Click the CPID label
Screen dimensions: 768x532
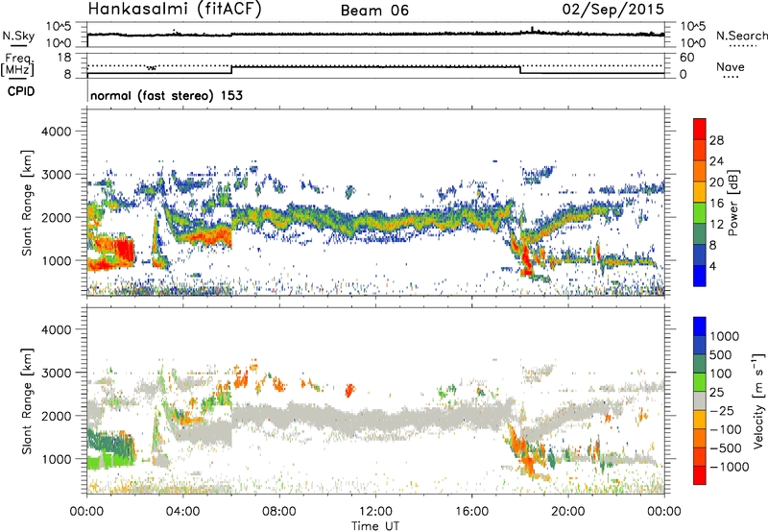[x=21, y=91]
